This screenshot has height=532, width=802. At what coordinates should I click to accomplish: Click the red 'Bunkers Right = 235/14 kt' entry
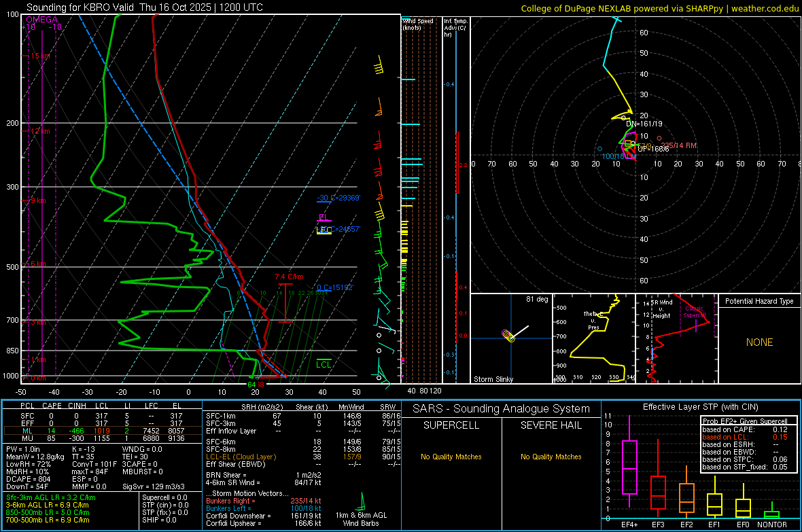click(x=264, y=501)
